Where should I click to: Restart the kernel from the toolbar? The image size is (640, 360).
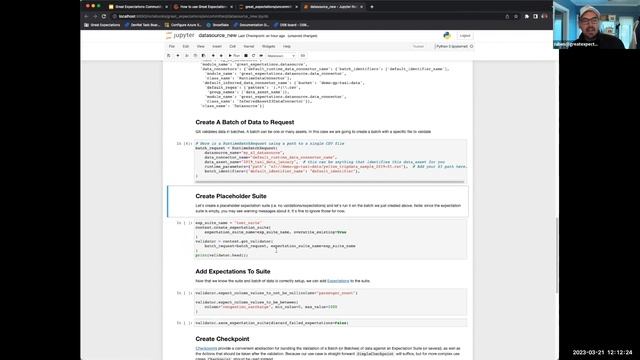tap(253, 56)
